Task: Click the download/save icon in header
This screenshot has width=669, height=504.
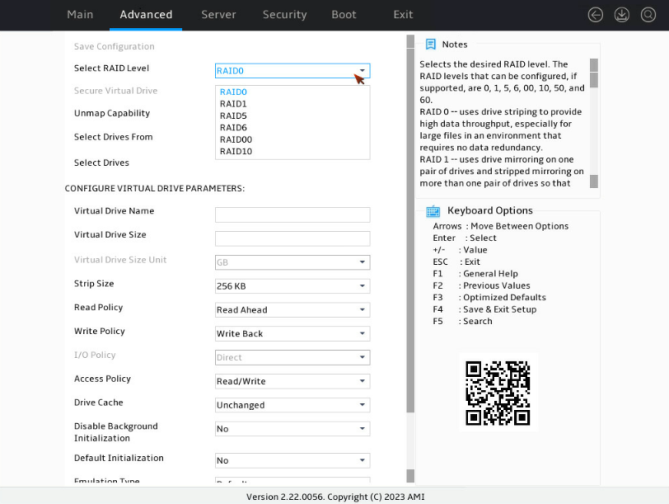Action: (622, 15)
